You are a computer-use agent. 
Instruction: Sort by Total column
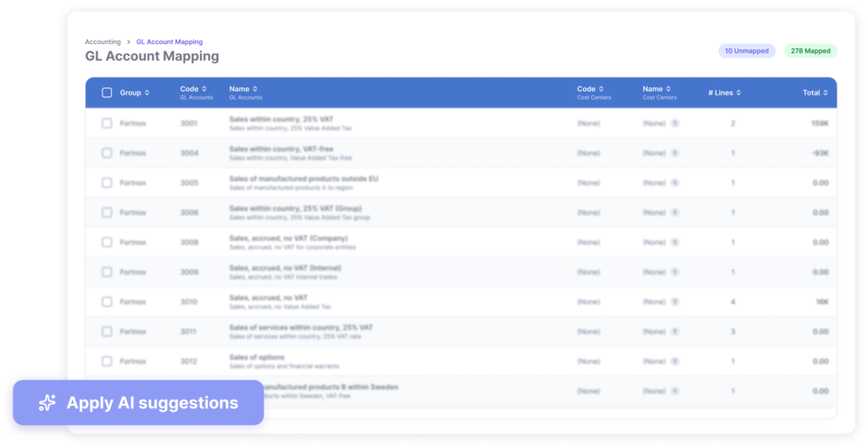815,93
